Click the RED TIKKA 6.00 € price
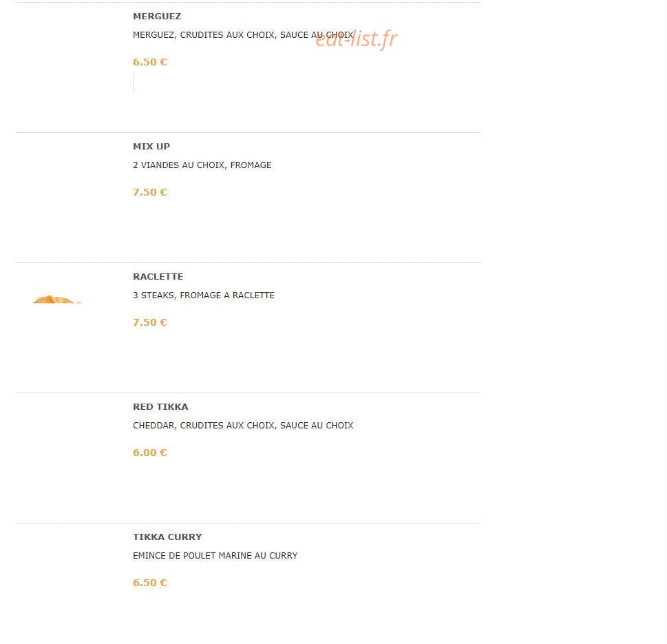667x644 pixels. (150, 453)
